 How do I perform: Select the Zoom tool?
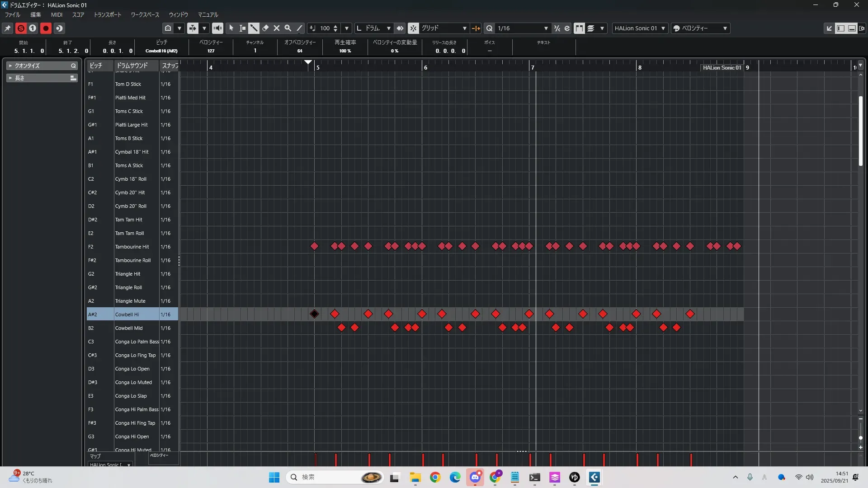(x=288, y=28)
